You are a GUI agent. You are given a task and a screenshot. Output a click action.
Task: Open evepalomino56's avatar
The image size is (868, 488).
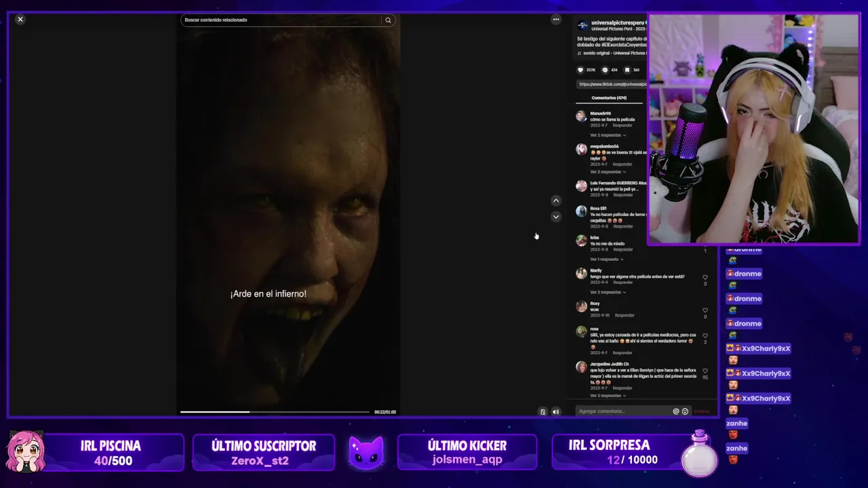(581, 149)
